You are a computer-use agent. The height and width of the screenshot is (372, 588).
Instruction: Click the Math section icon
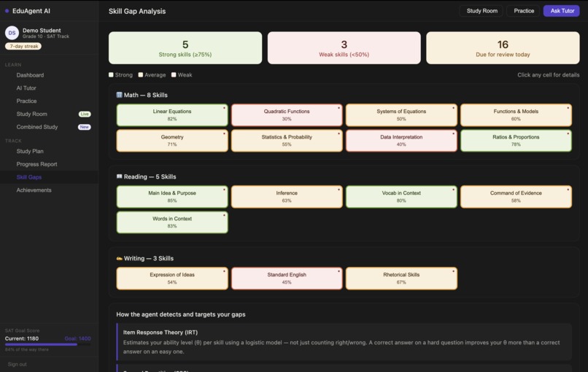point(119,95)
